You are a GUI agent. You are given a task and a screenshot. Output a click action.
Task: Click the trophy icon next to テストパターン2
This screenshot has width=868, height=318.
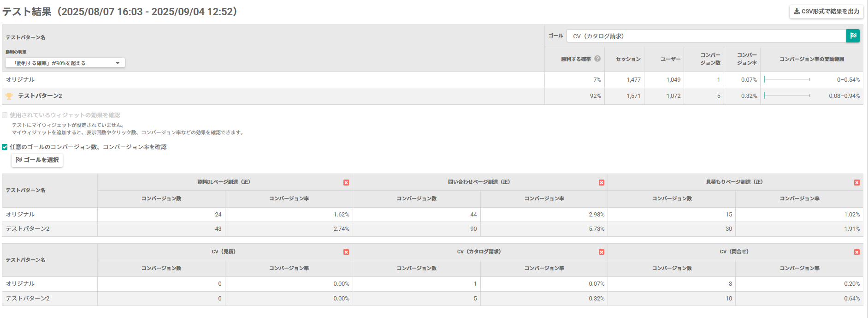pyautogui.click(x=9, y=96)
